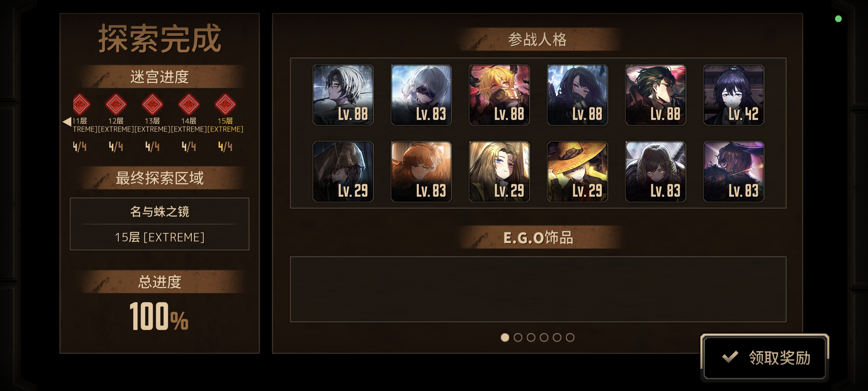Screen dimensions: 868x391
Task: Click the highlighted 15层 CLEAR diamond icon
Action: click(225, 104)
